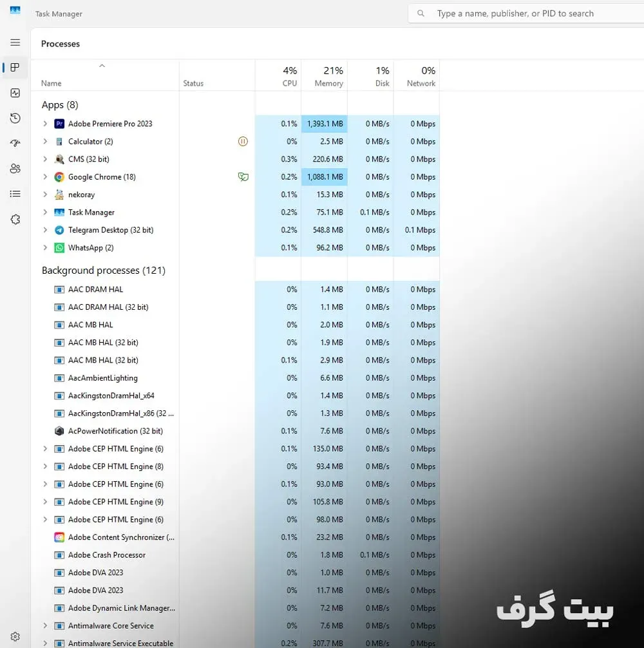Click the Calculator app icon

tap(59, 141)
